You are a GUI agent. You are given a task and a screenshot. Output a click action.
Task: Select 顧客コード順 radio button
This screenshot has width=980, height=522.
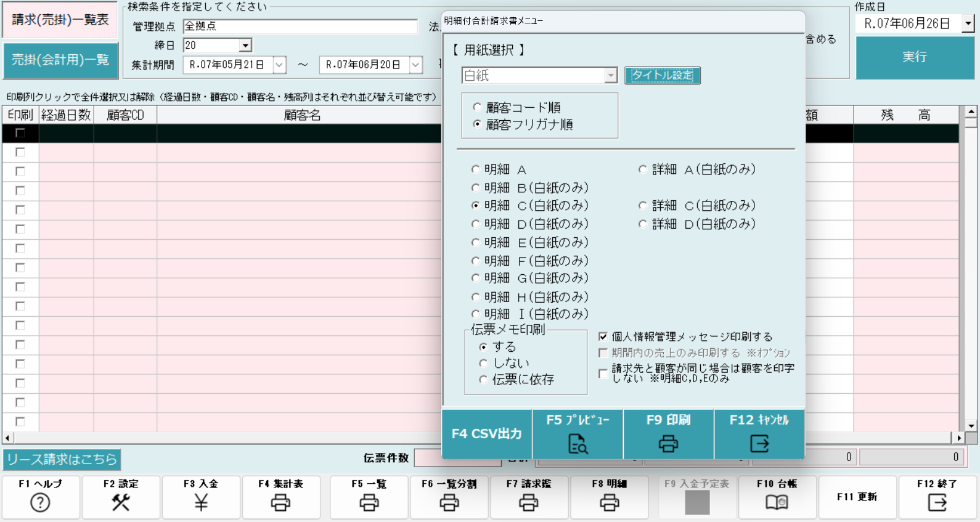(x=477, y=107)
